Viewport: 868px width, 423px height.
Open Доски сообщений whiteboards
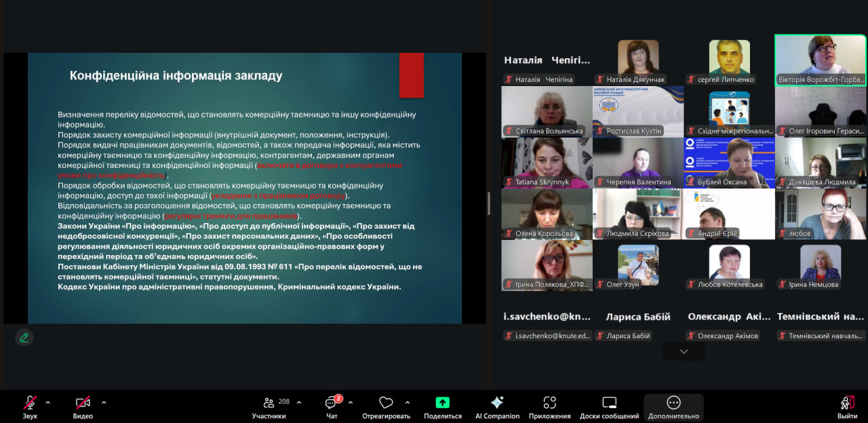click(x=609, y=403)
